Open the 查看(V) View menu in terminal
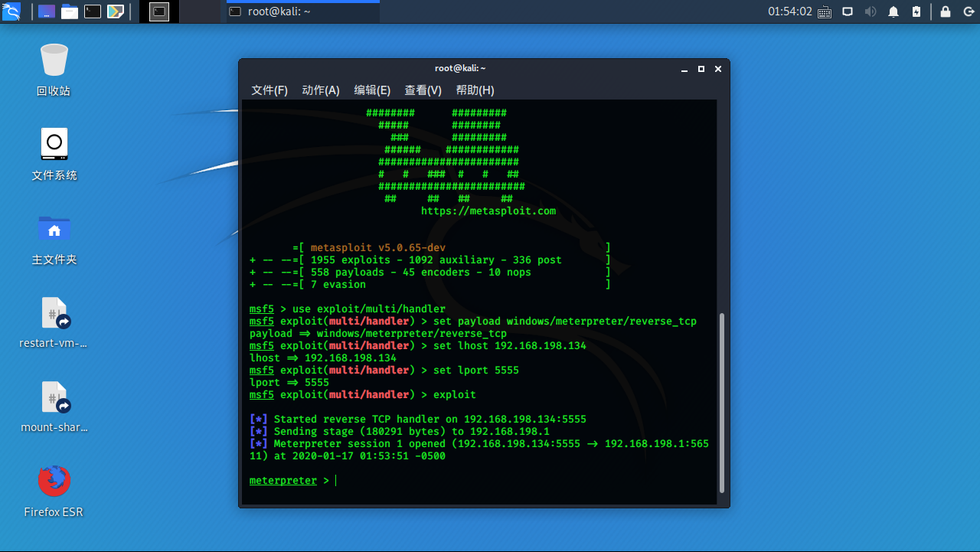This screenshot has width=980, height=552. pyautogui.click(x=423, y=90)
